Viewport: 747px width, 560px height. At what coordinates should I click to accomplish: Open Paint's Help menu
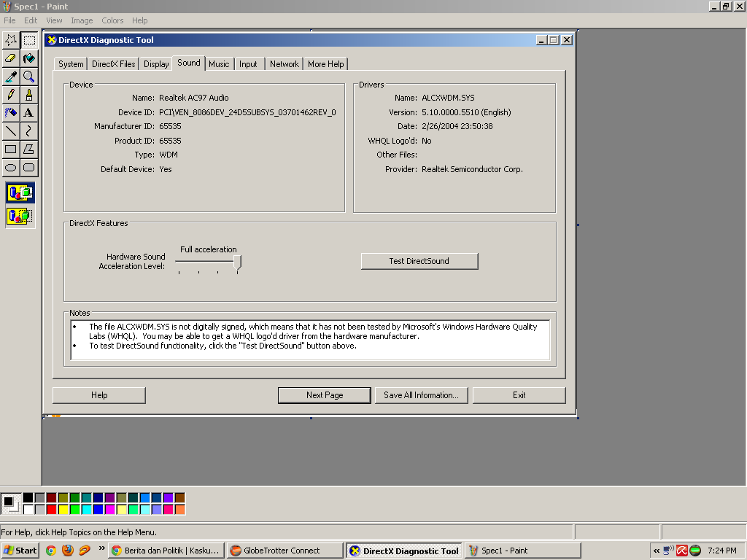point(139,20)
